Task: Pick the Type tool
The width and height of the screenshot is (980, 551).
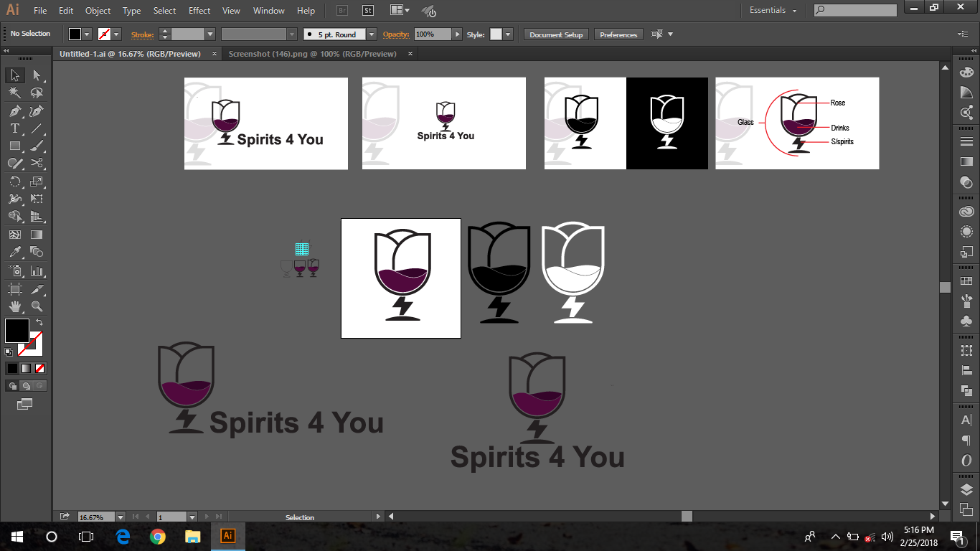Action: [15, 128]
